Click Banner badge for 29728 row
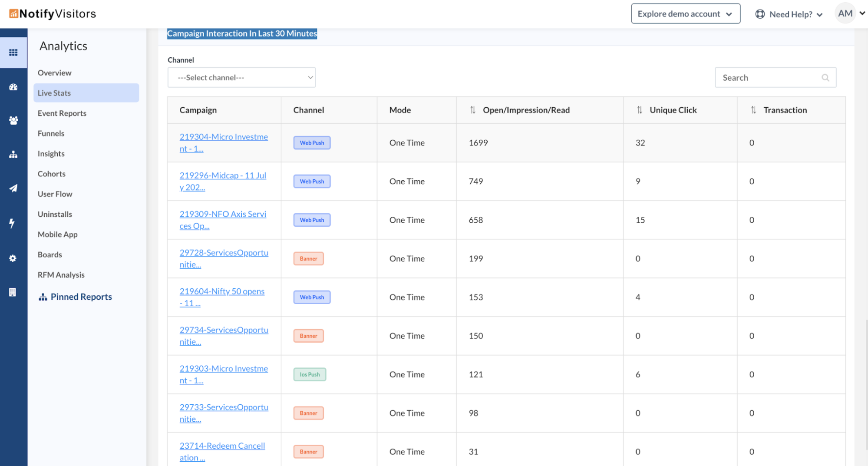This screenshot has width=868, height=466. (x=308, y=259)
